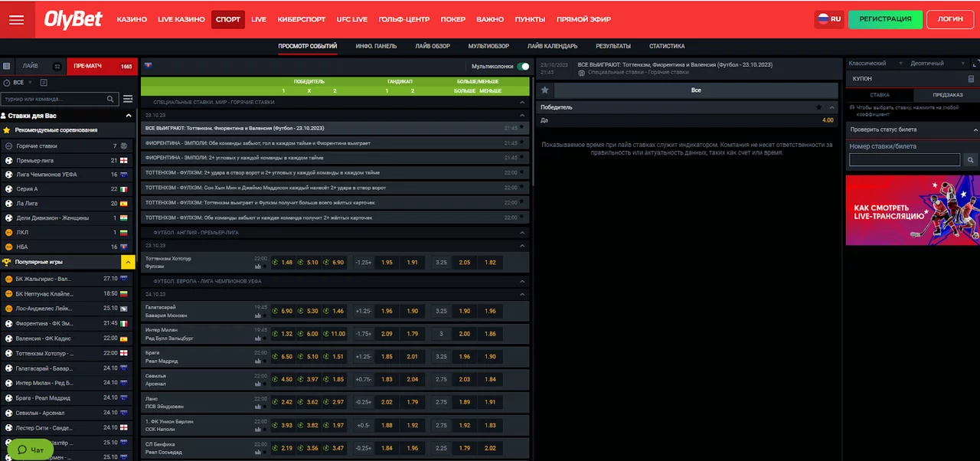
Task: Go to UFC LIVE in top navigation
Action: pos(352,19)
